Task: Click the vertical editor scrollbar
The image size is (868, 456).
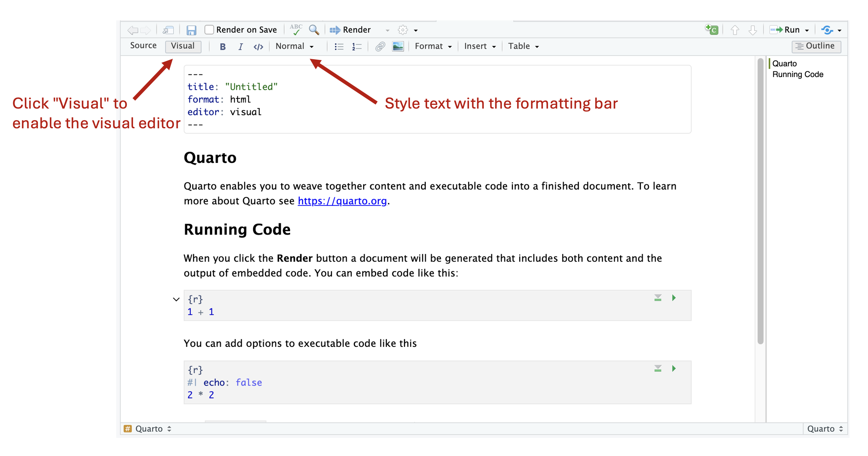Action: coord(760,201)
